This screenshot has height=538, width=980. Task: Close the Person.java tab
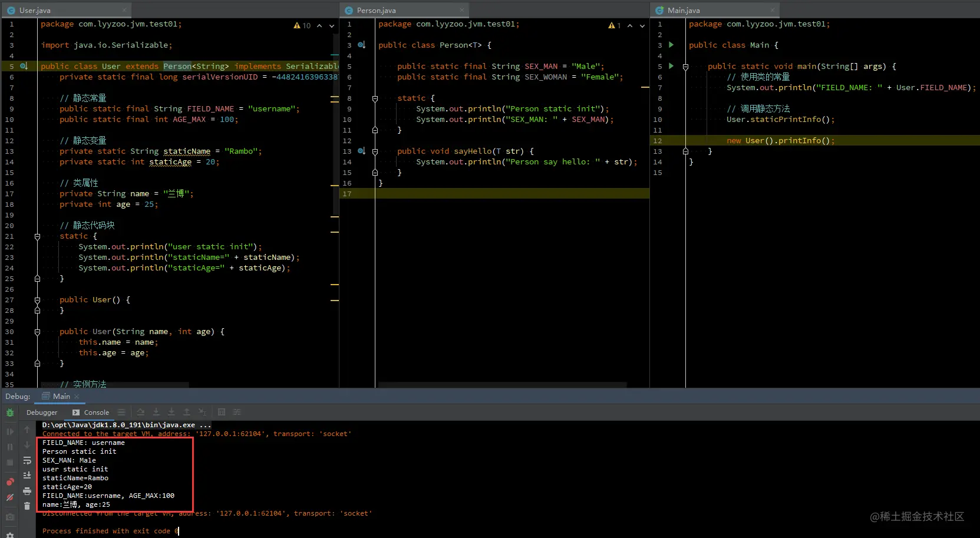coord(462,10)
